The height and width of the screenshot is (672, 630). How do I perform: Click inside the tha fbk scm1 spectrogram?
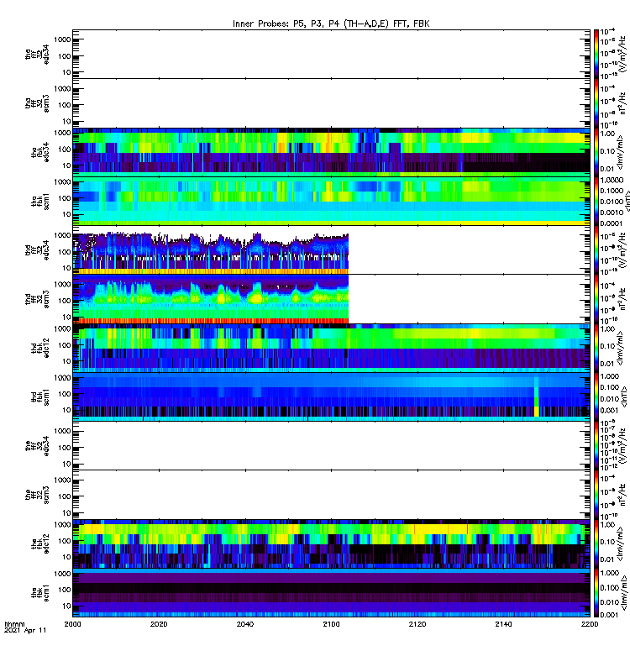coord(331,202)
